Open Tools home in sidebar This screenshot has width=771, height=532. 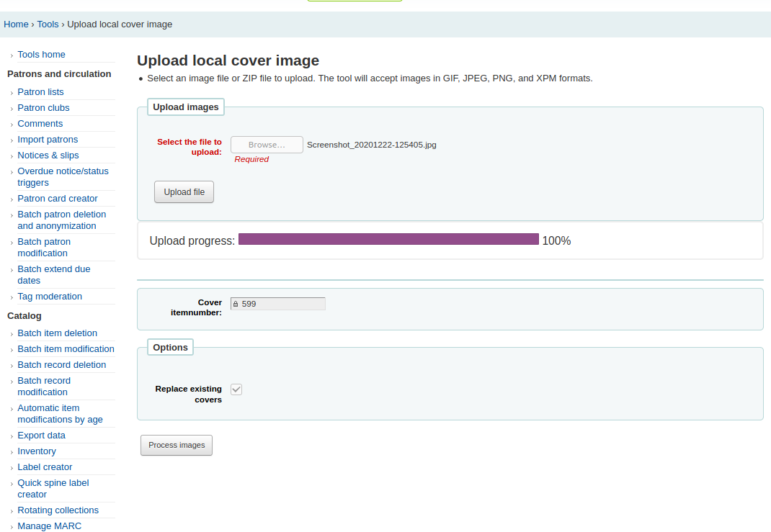[x=41, y=55]
